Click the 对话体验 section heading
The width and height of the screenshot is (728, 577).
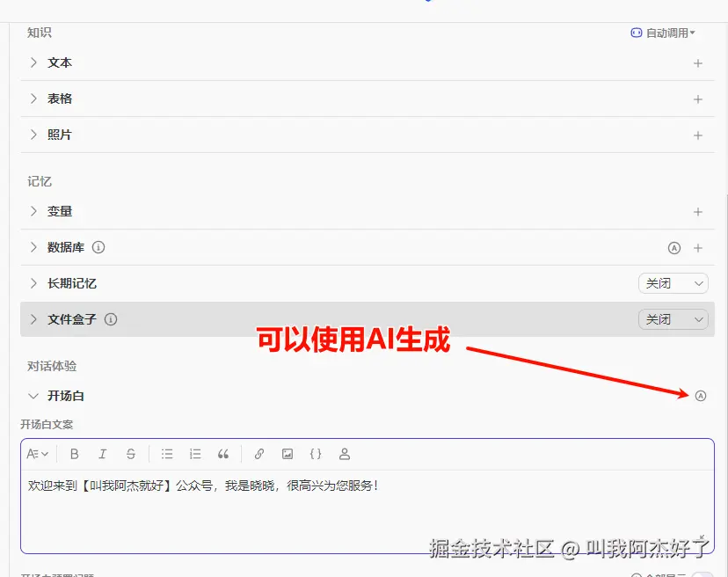(52, 366)
